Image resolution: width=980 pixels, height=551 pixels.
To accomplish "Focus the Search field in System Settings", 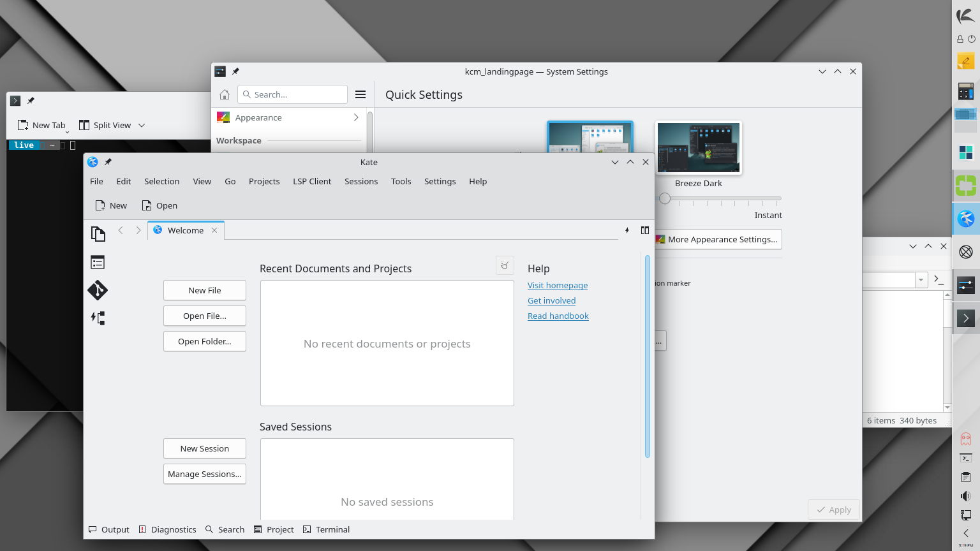I will tap(293, 94).
